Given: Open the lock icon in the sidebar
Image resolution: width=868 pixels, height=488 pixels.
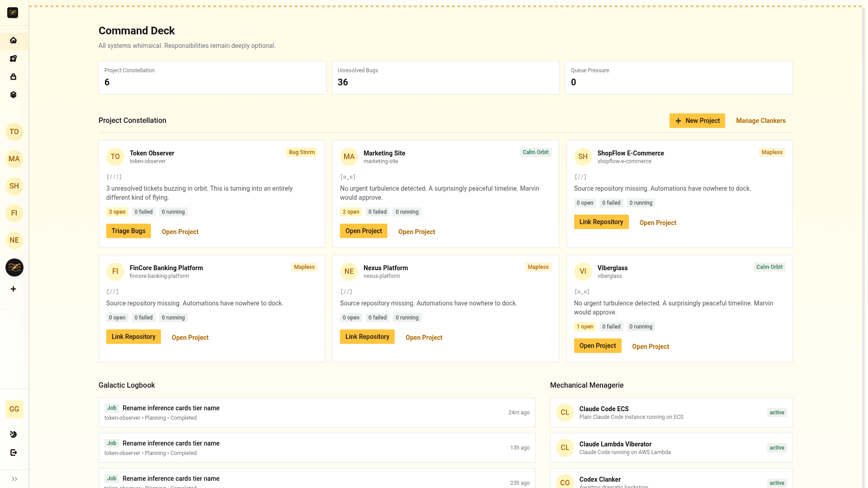Looking at the screenshot, I should [14, 77].
